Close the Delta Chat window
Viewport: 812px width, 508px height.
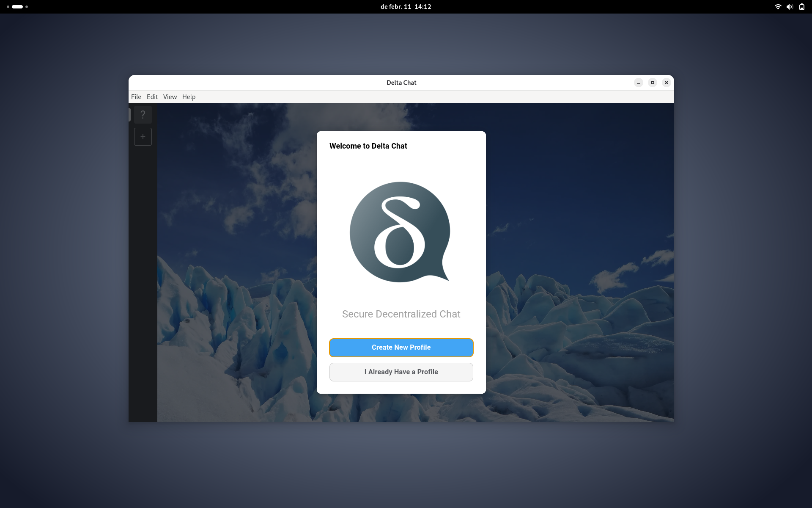pos(667,83)
